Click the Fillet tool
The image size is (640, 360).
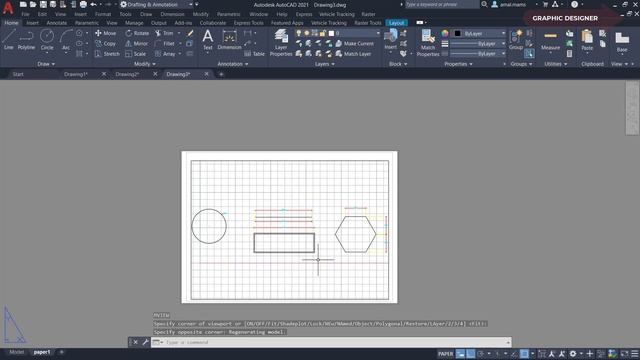164,43
